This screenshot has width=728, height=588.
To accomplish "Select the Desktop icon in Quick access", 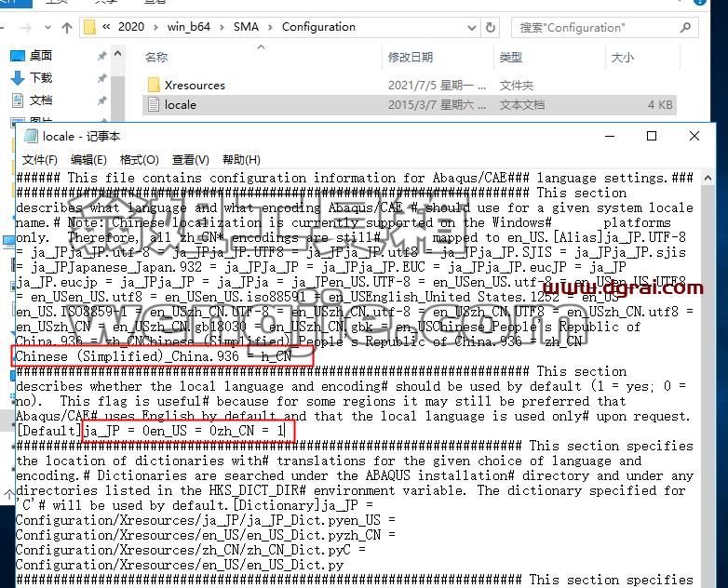I will click(17, 56).
